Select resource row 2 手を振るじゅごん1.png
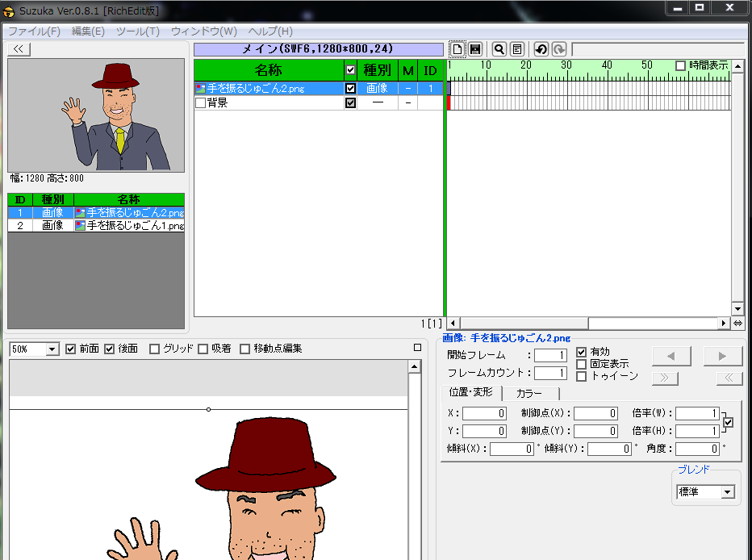 coord(96,225)
